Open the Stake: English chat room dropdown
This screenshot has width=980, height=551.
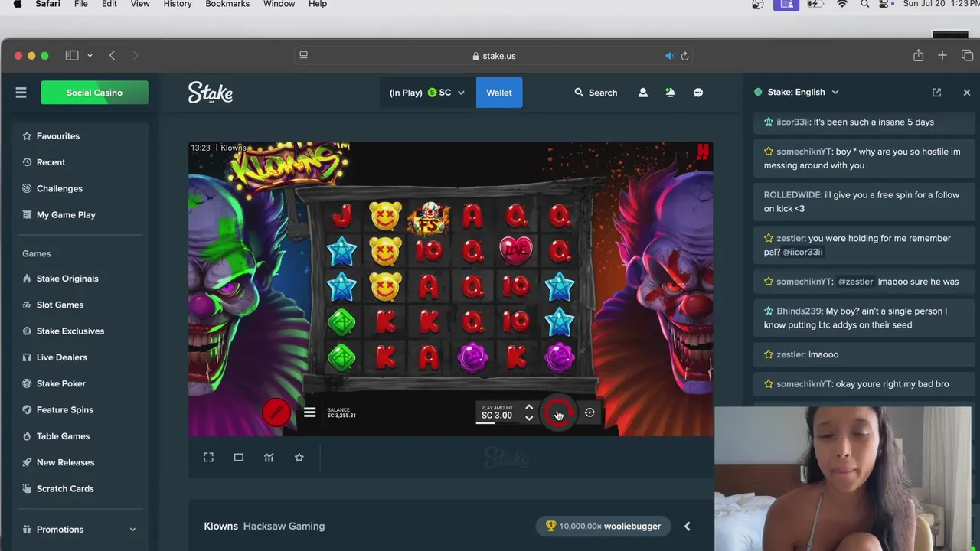pos(796,93)
